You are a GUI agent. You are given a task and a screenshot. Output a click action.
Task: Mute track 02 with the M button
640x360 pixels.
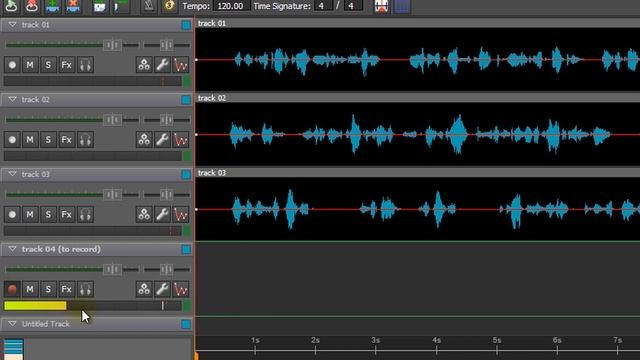coord(30,140)
